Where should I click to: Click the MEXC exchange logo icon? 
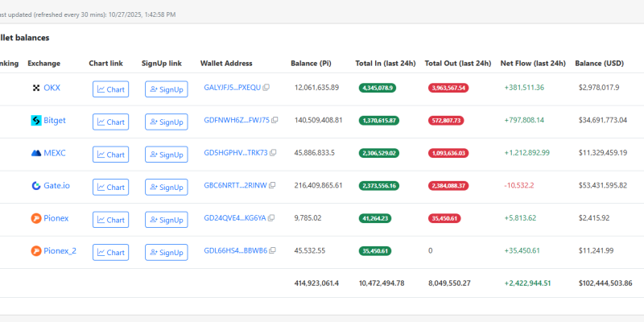pyautogui.click(x=35, y=153)
